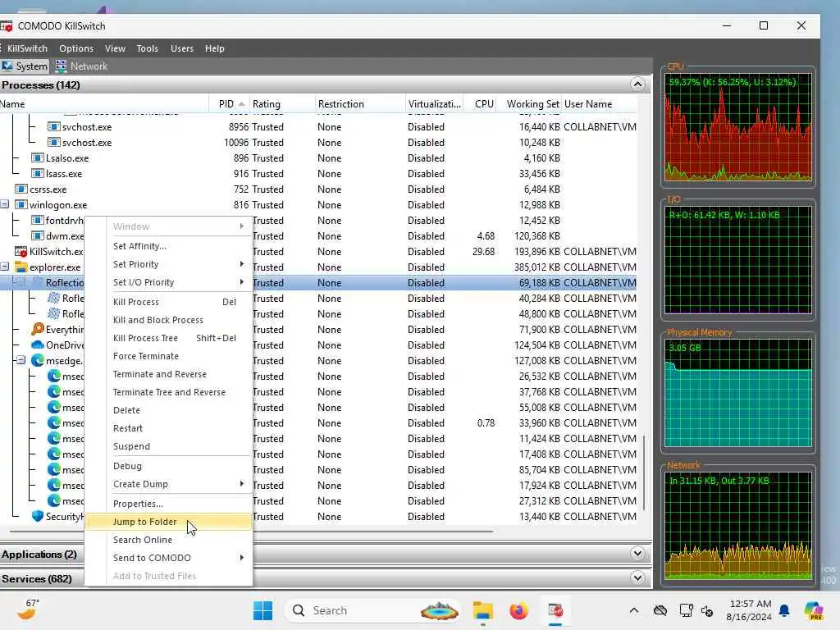
Task: Open the Options menu
Action: click(76, 48)
